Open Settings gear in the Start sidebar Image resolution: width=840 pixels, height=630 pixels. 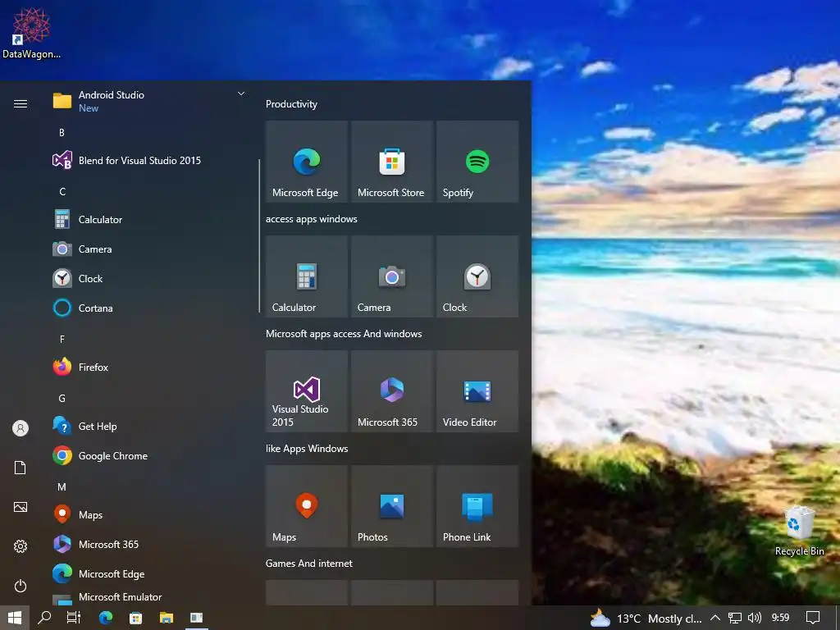coord(21,546)
